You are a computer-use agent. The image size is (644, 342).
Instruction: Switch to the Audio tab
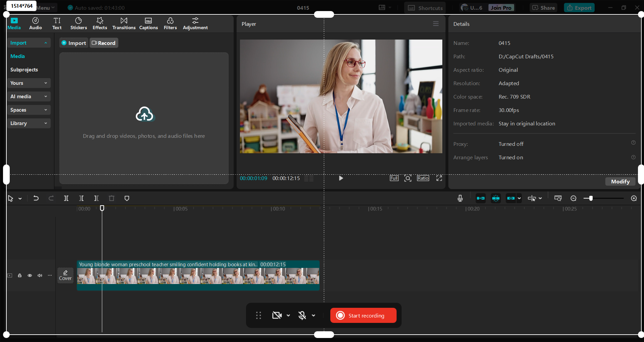pyautogui.click(x=35, y=23)
